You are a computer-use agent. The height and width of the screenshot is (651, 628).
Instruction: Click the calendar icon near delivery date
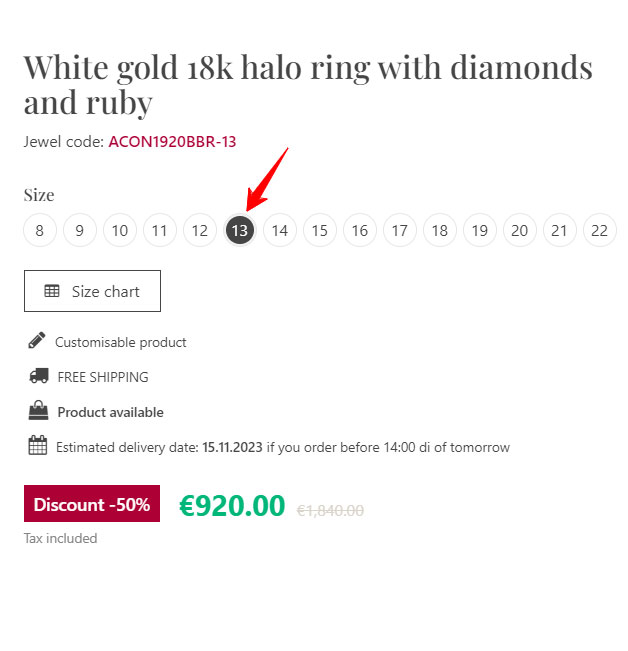coord(37,445)
